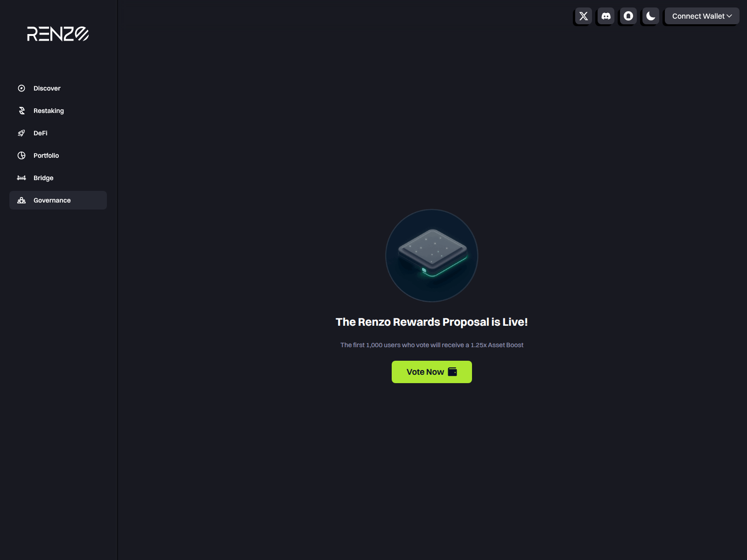Screen dimensions: 747x560
Task: Click the Discover compass icon
Action: [21, 88]
